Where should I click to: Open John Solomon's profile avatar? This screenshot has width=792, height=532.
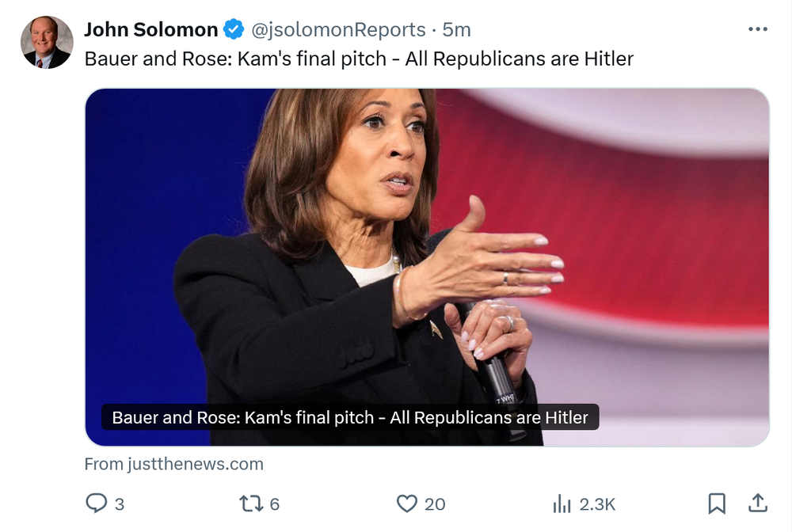(47, 42)
